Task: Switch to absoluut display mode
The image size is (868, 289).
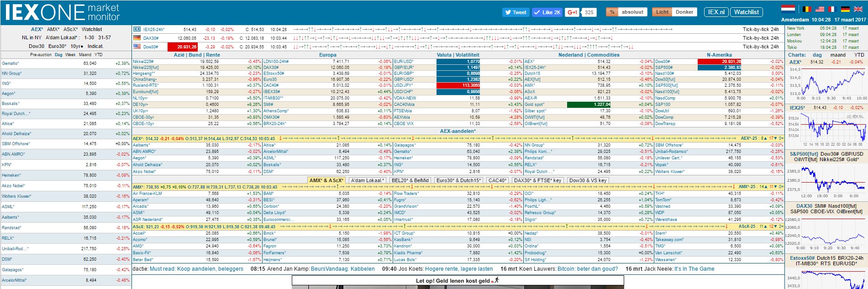Action: pyautogui.click(x=632, y=12)
